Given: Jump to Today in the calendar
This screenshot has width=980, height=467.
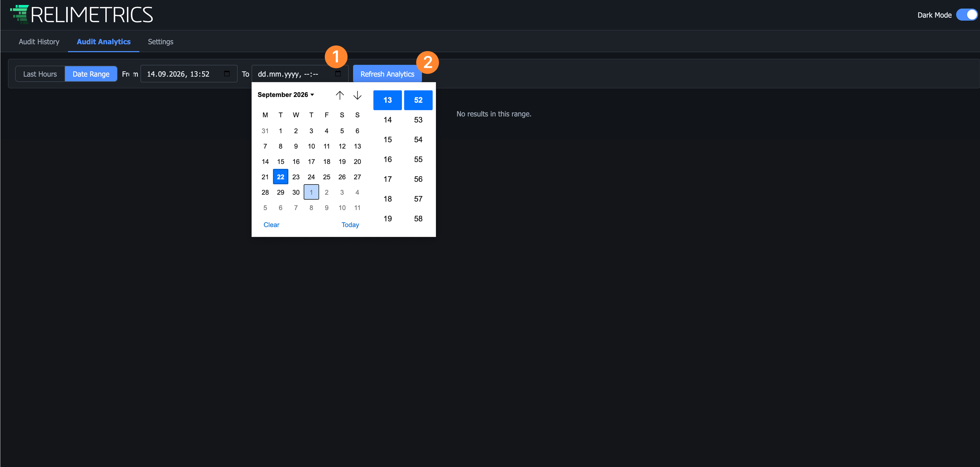Looking at the screenshot, I should (350, 225).
